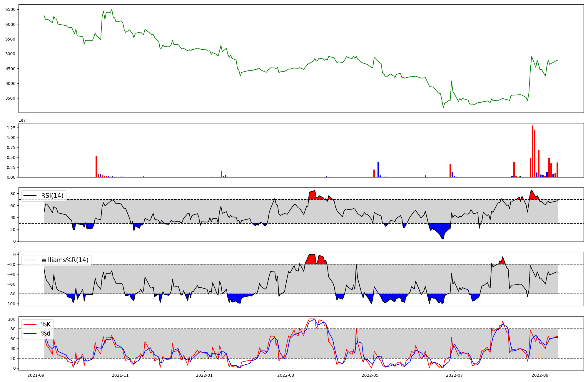Click the 2022-09 x-axis date label
This screenshot has height=382, width=588.
540,375
